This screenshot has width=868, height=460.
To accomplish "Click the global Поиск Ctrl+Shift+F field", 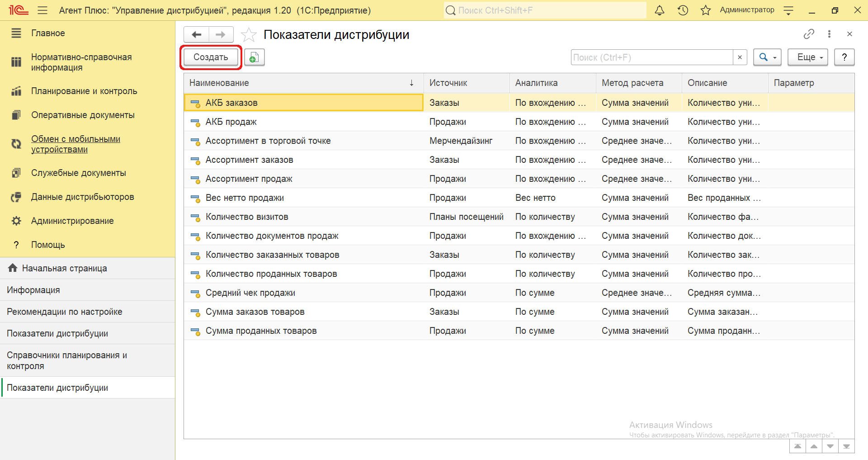I will pyautogui.click(x=545, y=10).
